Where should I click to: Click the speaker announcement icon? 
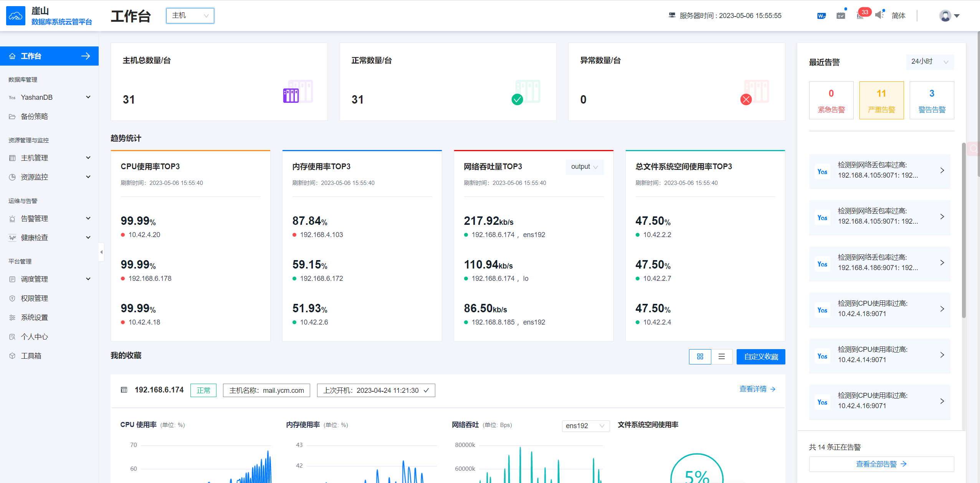pyautogui.click(x=879, y=15)
